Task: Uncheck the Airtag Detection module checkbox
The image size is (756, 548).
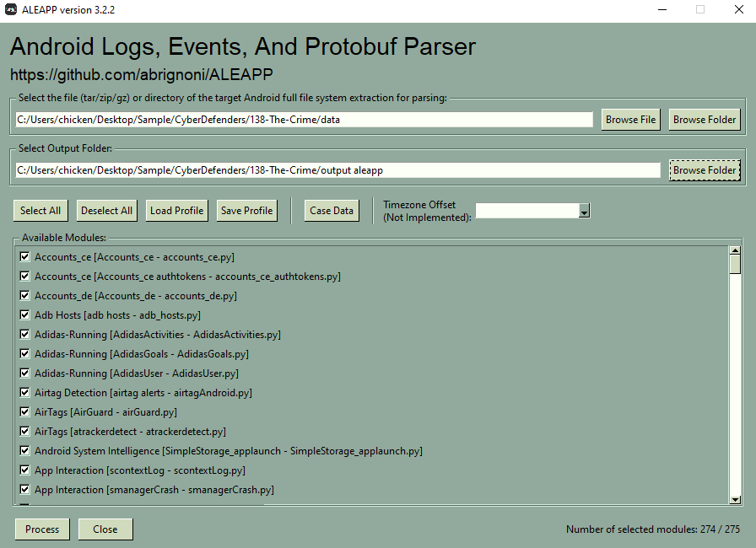Action: 24,393
